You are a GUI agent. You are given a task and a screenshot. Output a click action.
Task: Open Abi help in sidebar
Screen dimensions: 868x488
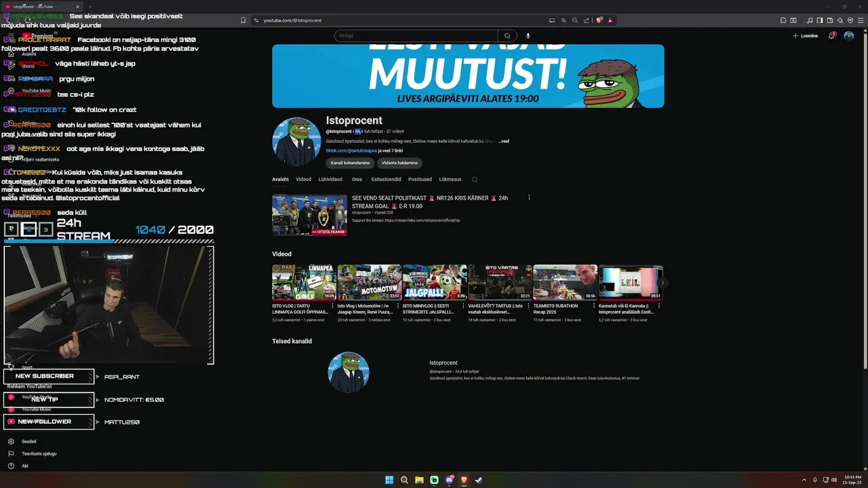[25, 466]
